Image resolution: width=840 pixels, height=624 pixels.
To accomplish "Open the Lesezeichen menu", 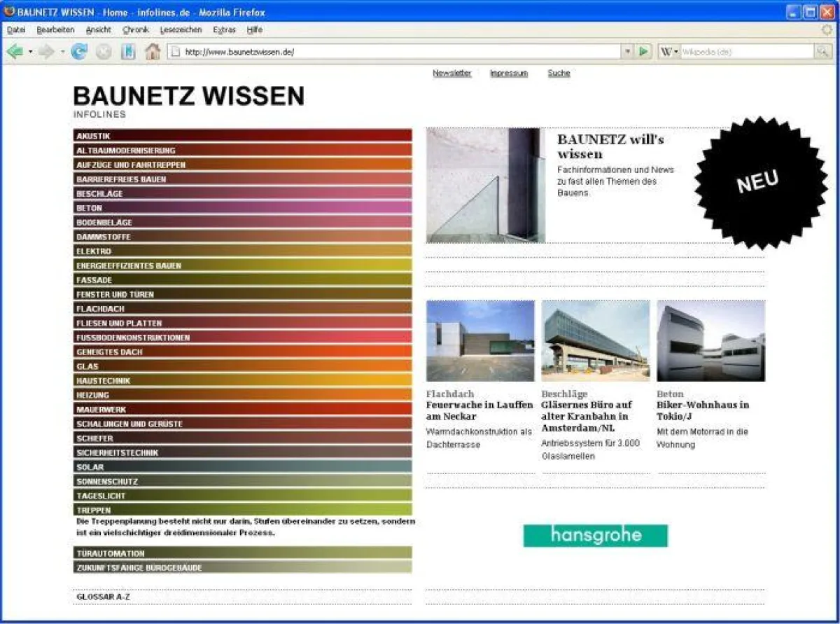I will click(180, 29).
